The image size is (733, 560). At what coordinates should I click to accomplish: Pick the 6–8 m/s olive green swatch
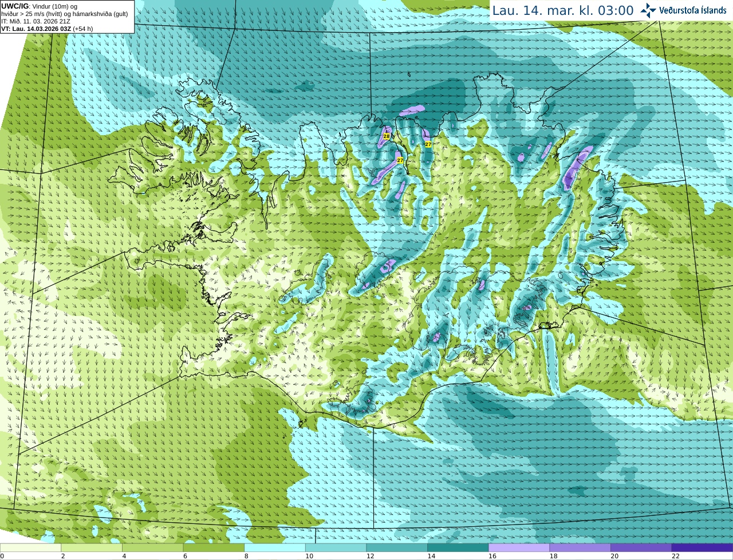[214, 547]
